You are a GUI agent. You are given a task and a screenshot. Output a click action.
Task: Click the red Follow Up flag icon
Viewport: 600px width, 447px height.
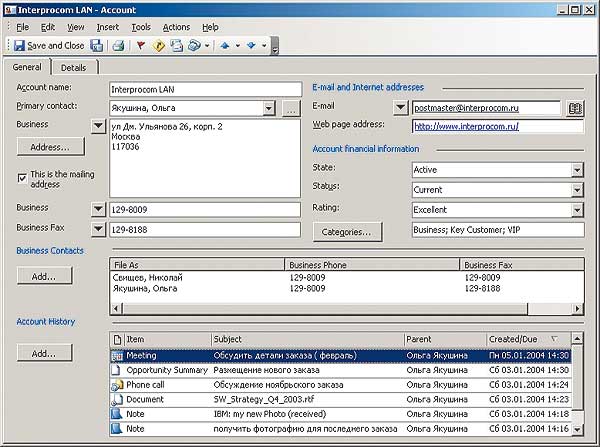[x=140, y=45]
